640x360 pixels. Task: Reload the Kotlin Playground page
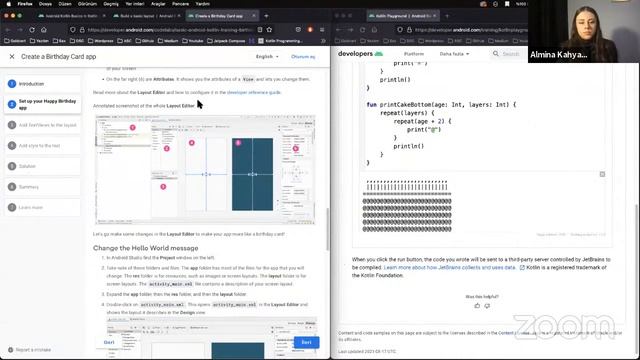(362, 30)
